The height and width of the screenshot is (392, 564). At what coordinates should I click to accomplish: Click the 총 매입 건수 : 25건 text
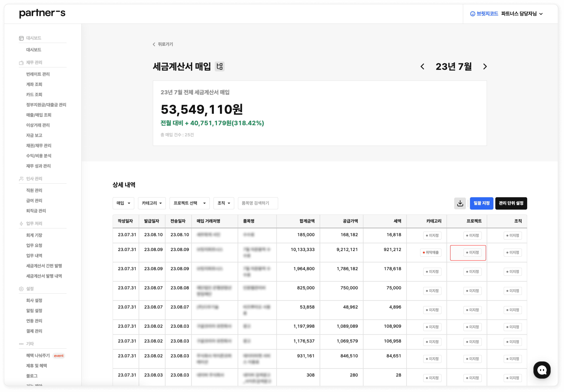[177, 135]
